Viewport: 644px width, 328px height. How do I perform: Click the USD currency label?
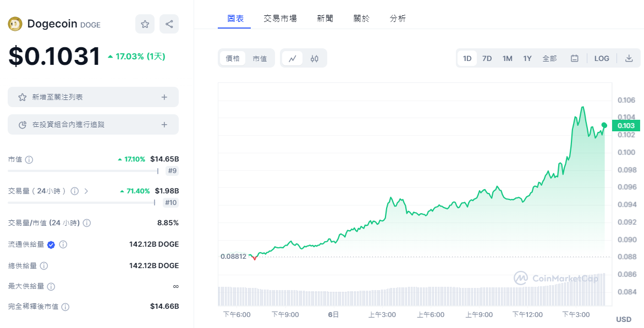pyautogui.click(x=624, y=319)
